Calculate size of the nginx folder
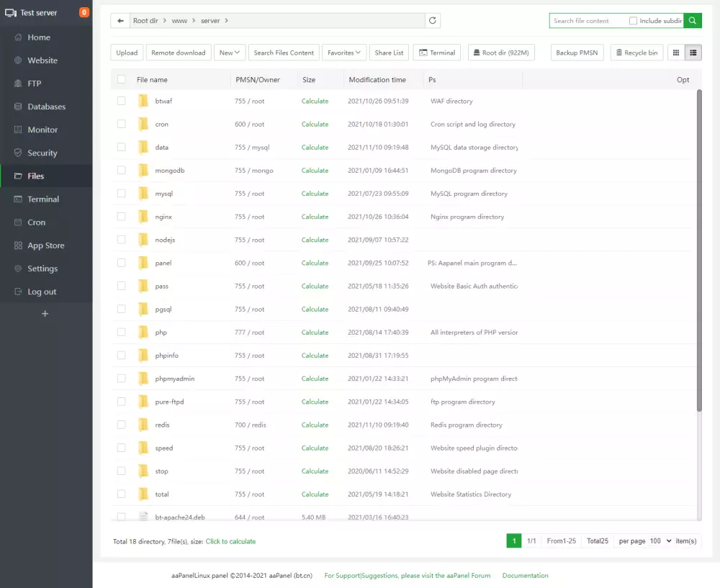 pos(315,216)
